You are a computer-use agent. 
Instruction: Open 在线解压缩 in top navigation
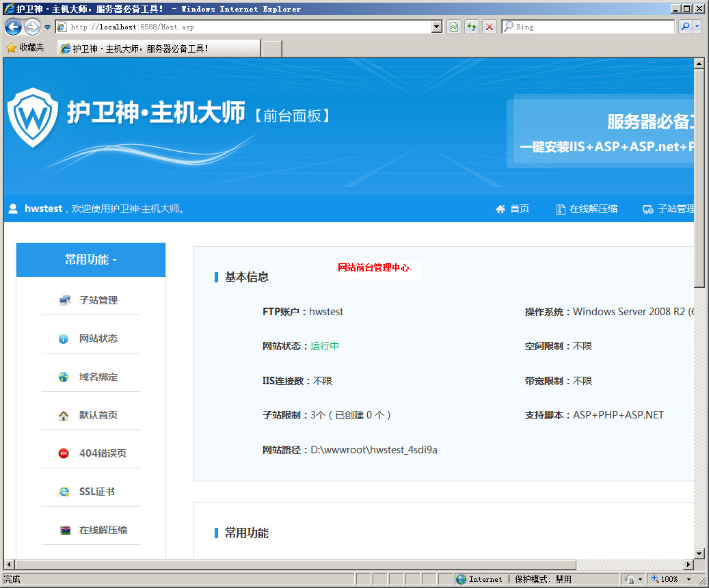coord(593,209)
